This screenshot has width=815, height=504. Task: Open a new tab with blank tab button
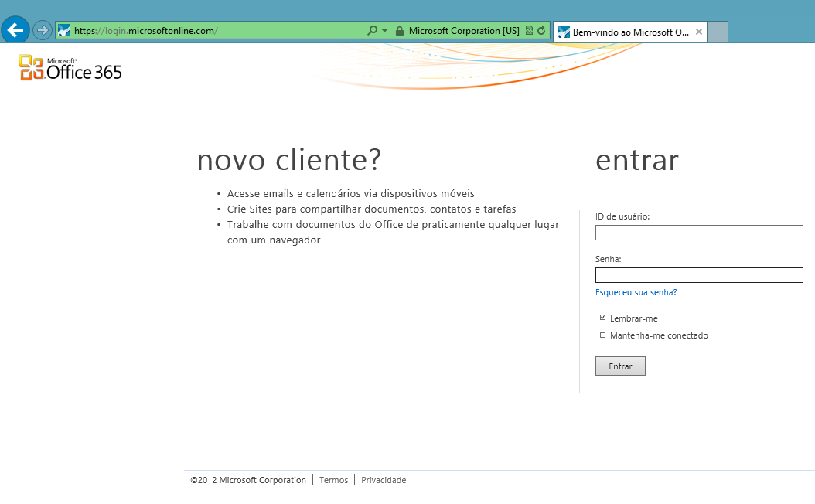pos(718,32)
